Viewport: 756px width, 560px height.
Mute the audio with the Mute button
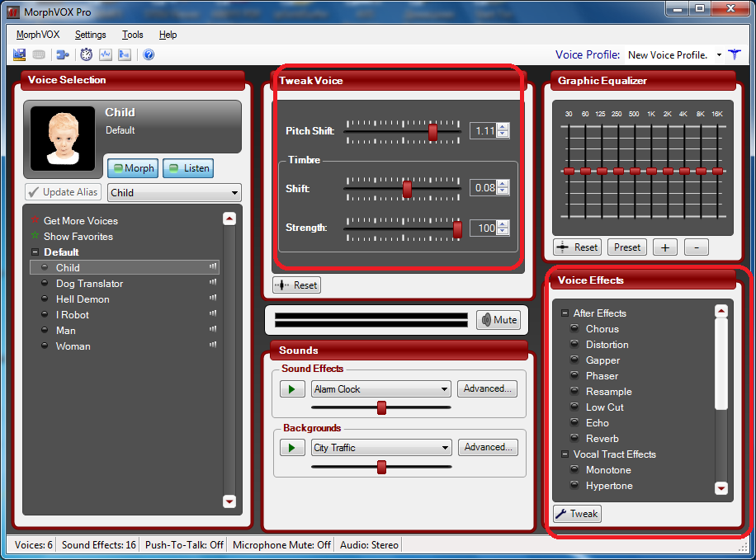pyautogui.click(x=499, y=320)
